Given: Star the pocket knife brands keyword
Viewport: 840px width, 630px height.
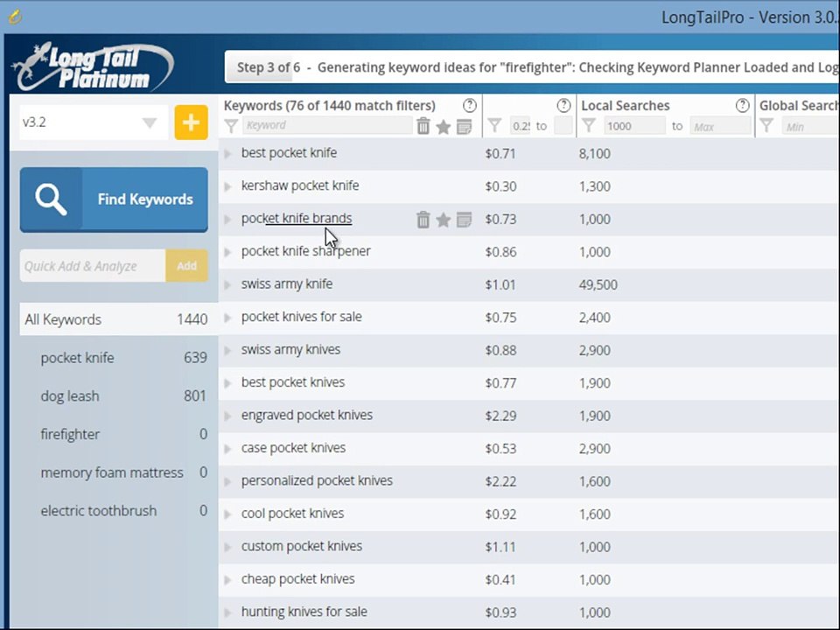Looking at the screenshot, I should [443, 220].
